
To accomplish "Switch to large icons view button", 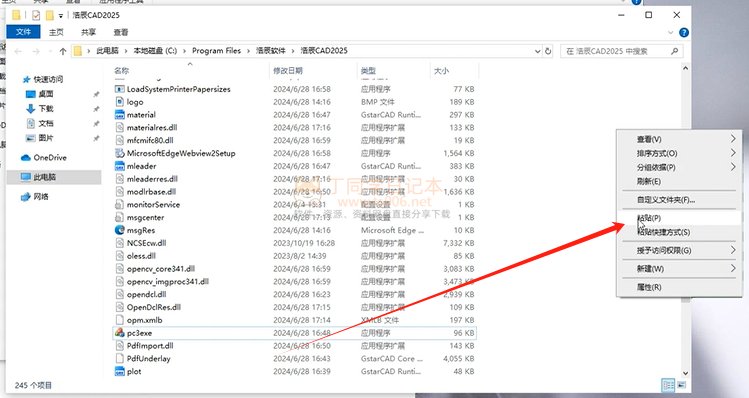I will pyautogui.click(x=682, y=385).
